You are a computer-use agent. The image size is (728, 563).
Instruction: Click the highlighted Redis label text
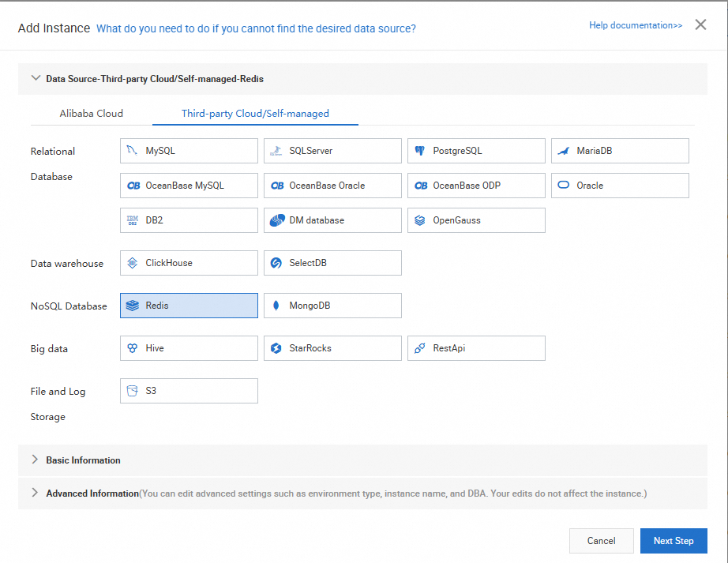(x=157, y=306)
